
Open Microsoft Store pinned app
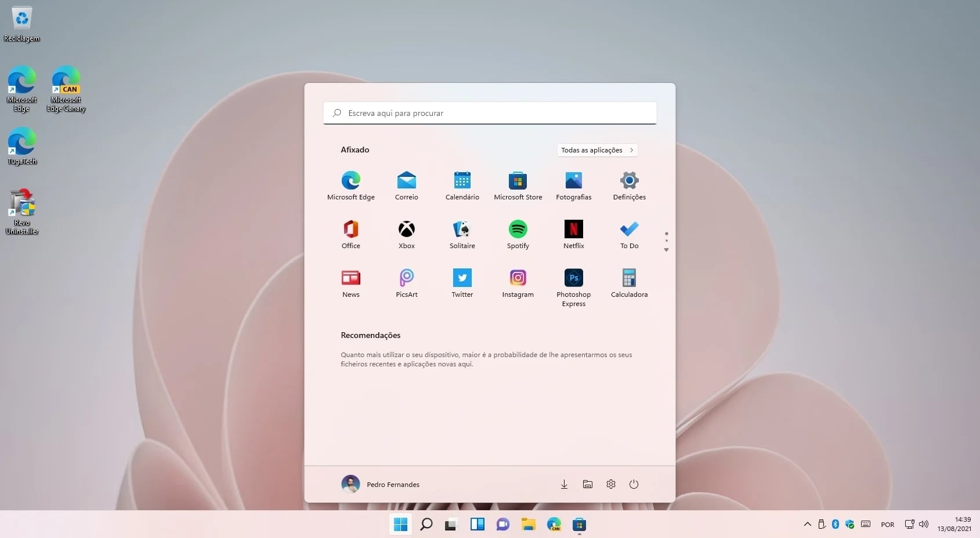tap(518, 186)
